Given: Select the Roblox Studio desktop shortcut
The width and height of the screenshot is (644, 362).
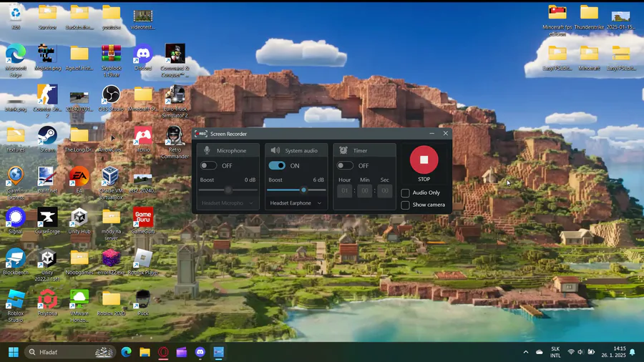Looking at the screenshot, I should [16, 305].
